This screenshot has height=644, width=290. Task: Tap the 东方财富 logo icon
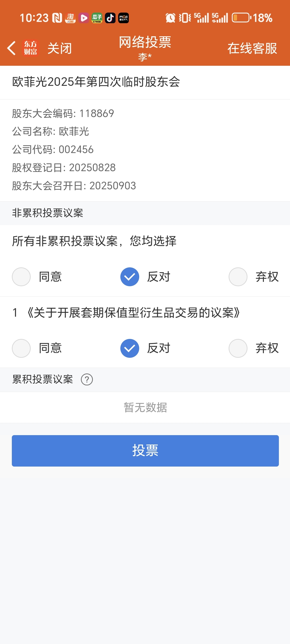pyautogui.click(x=30, y=48)
